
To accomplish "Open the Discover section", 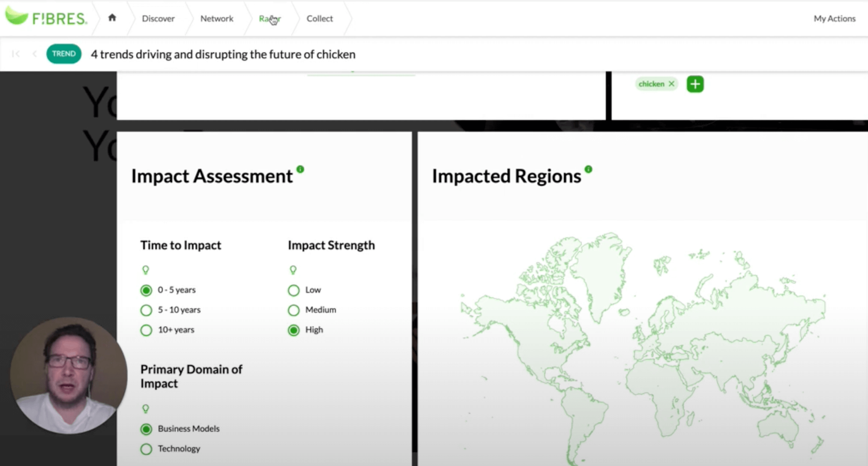I will point(158,18).
